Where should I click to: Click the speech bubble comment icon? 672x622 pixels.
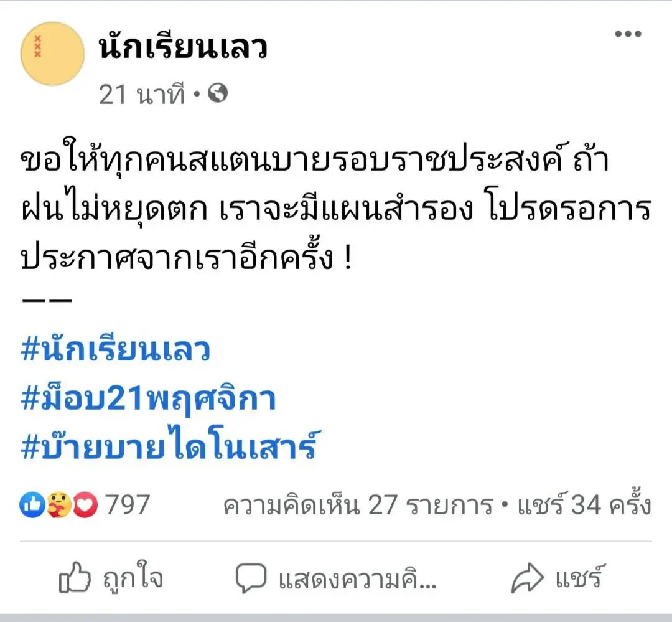(x=251, y=579)
